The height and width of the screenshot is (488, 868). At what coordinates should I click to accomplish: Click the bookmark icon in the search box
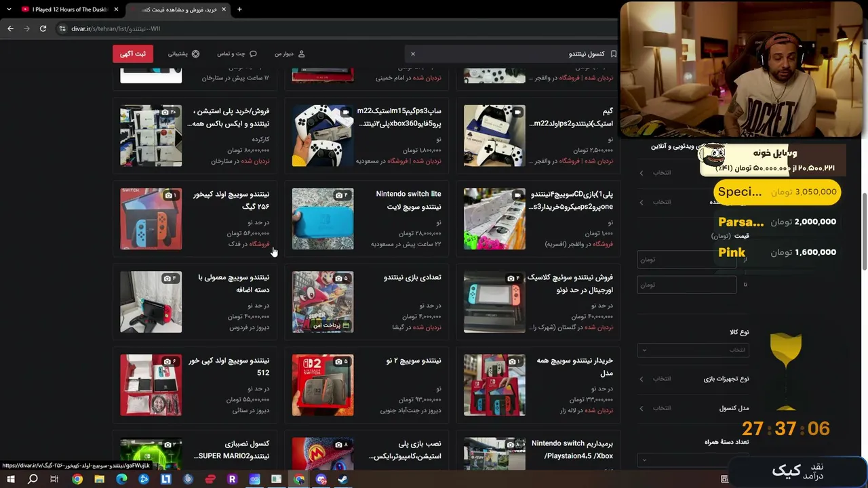pos(613,54)
